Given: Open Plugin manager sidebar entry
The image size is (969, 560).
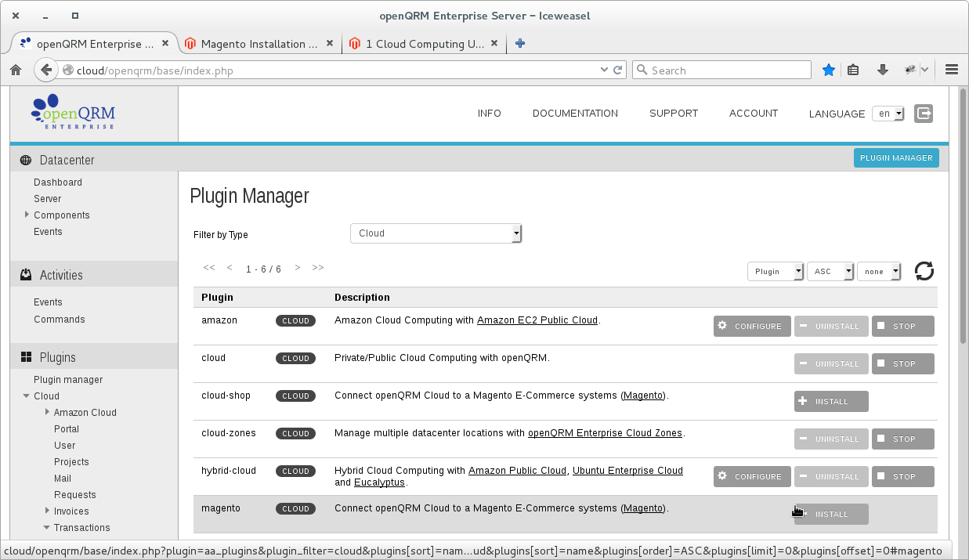Looking at the screenshot, I should click(68, 380).
